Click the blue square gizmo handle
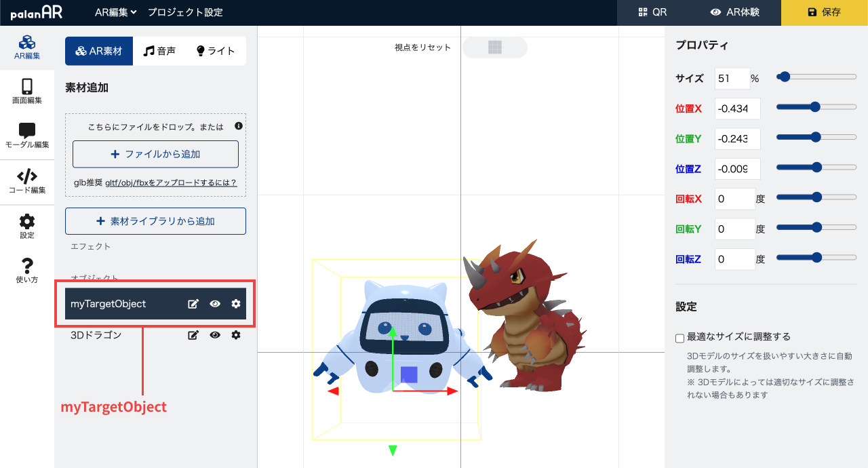868x468 pixels. click(409, 374)
